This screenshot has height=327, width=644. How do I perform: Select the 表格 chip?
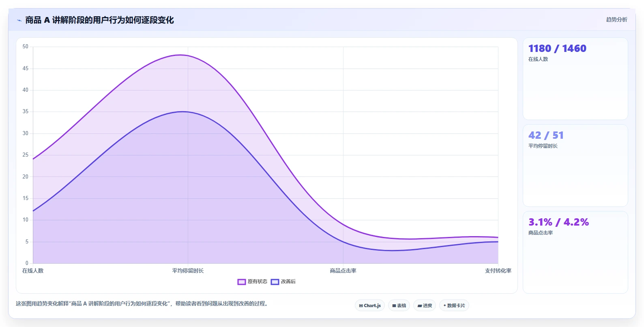pos(399,305)
